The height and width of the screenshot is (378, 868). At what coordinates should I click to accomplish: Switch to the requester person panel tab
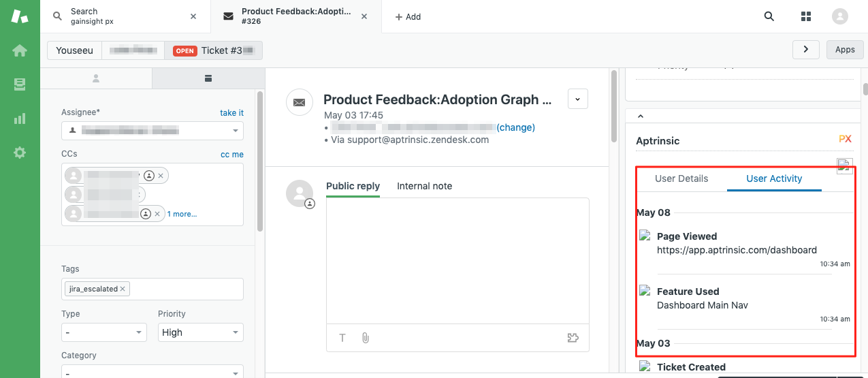coord(96,78)
